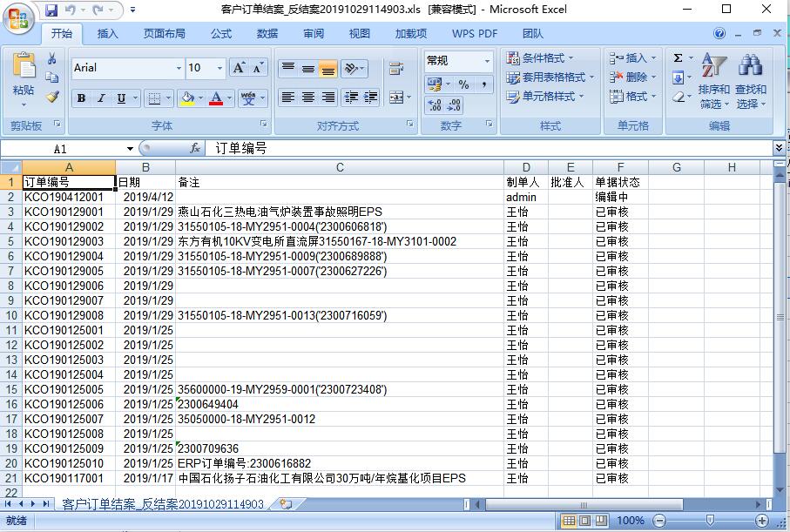
Task: Click the Cut scissors icon
Action: click(52, 58)
